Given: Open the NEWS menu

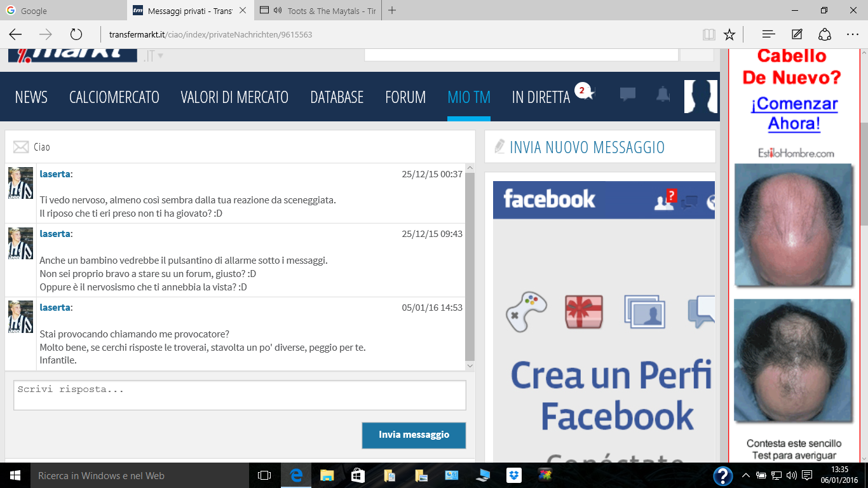Looking at the screenshot, I should [31, 97].
